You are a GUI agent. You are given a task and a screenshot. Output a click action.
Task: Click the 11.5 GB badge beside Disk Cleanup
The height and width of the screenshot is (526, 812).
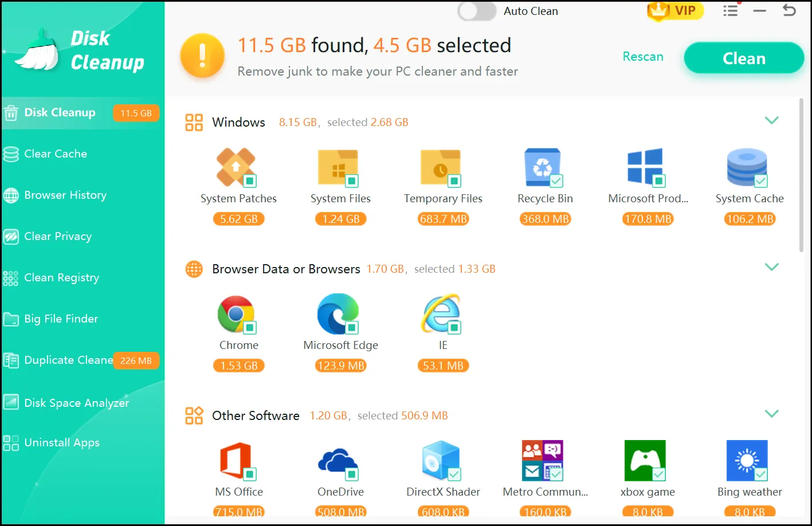[136, 113]
